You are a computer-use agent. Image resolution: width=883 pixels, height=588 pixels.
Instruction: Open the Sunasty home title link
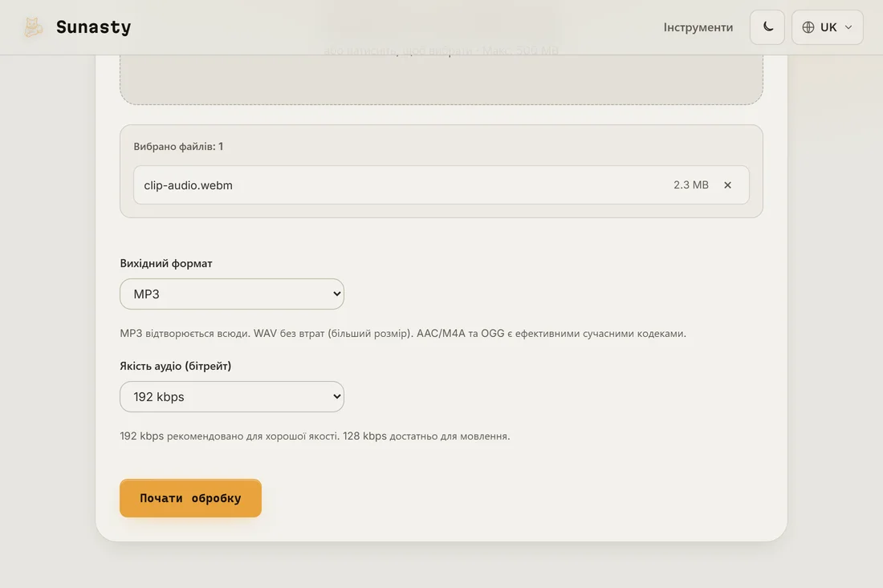click(x=93, y=27)
